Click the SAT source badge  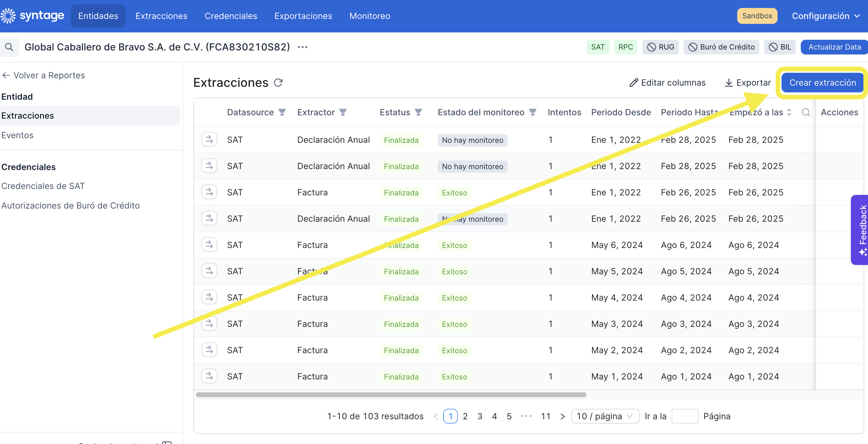[x=598, y=47]
